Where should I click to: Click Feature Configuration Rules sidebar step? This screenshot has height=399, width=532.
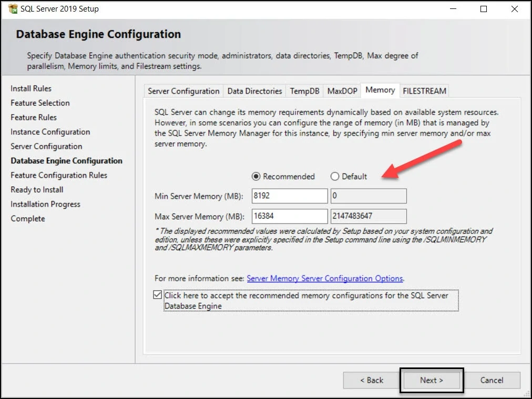[59, 176]
